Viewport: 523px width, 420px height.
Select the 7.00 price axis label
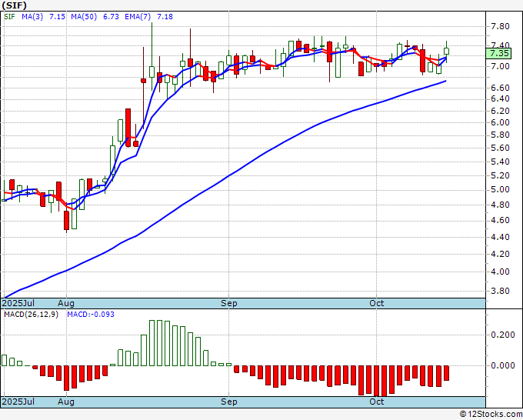(x=500, y=66)
